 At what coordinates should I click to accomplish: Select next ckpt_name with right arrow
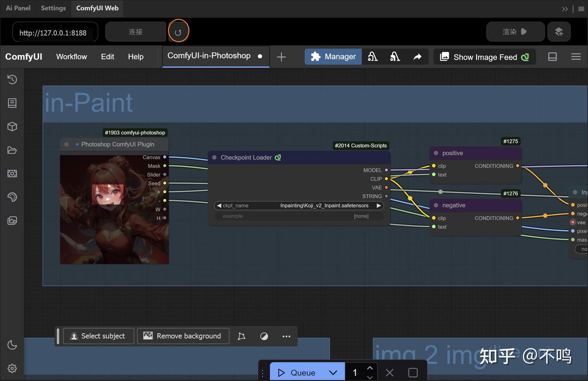(379, 205)
